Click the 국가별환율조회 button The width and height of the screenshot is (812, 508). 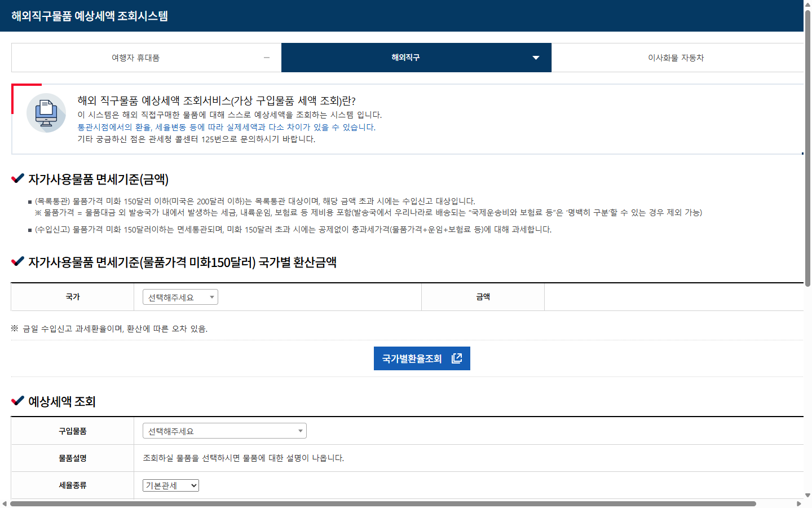coord(422,358)
